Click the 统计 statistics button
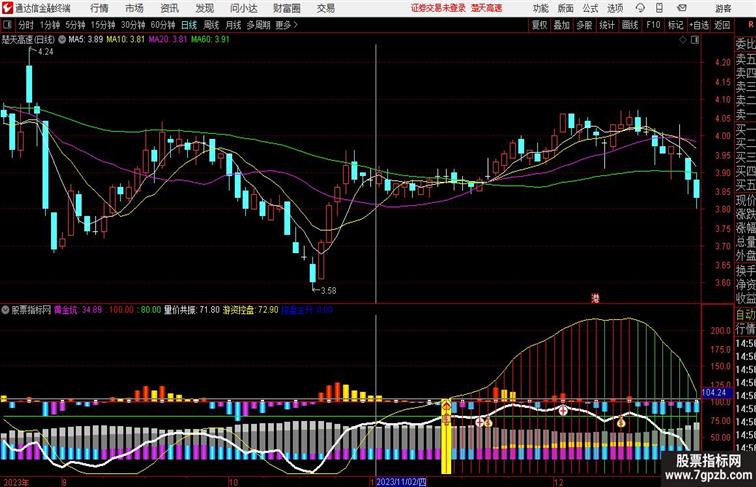The width and height of the screenshot is (756, 487). click(607, 25)
